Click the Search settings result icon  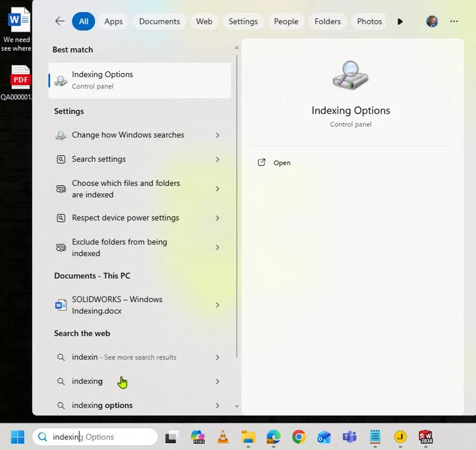click(61, 159)
